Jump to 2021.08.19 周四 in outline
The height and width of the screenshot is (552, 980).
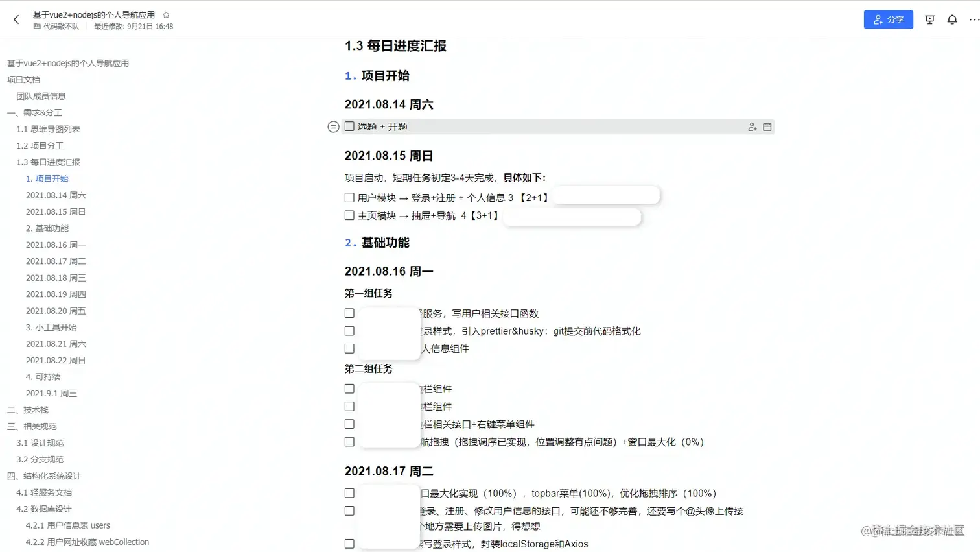(x=56, y=294)
